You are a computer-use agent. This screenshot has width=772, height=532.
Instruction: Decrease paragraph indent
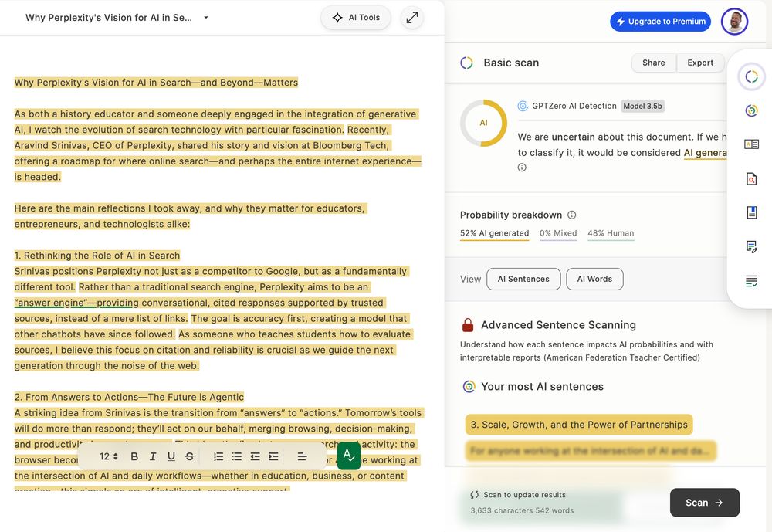pyautogui.click(x=255, y=456)
